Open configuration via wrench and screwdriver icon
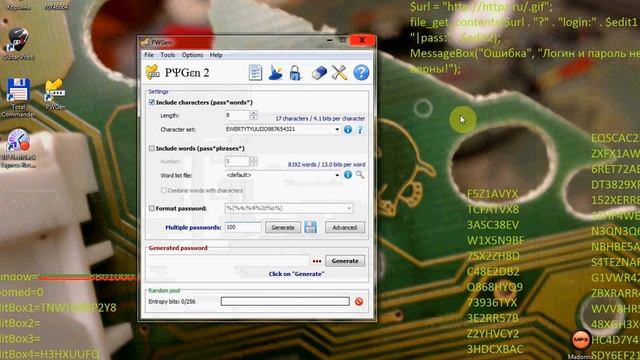 [339, 73]
